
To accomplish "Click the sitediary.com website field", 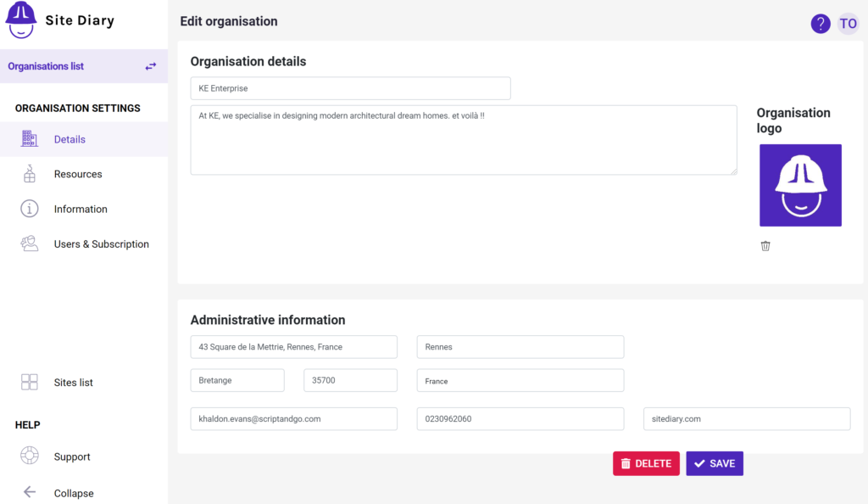I will (x=747, y=418).
